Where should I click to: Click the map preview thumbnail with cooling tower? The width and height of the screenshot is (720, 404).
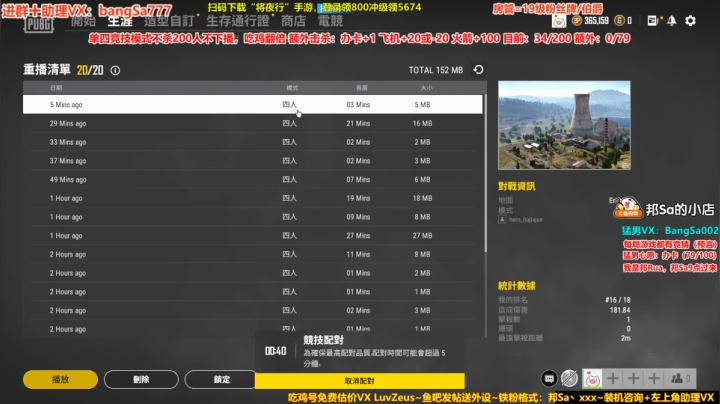[x=564, y=125]
